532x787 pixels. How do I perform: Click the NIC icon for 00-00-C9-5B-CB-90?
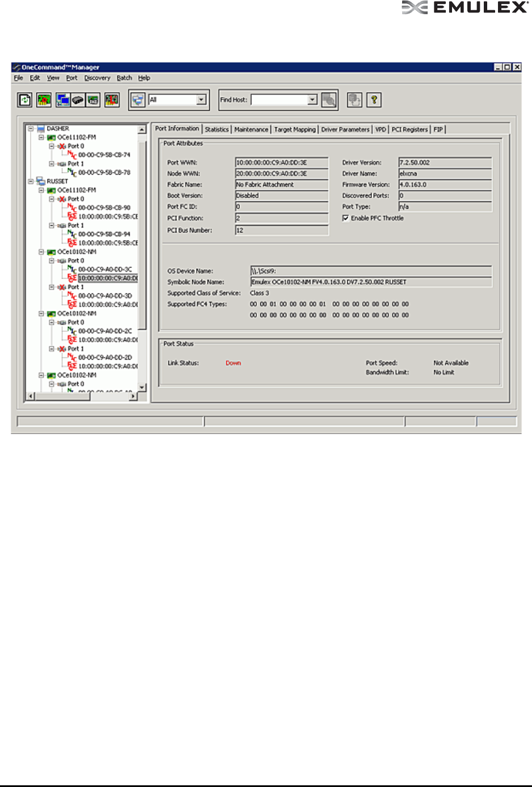[x=72, y=207]
